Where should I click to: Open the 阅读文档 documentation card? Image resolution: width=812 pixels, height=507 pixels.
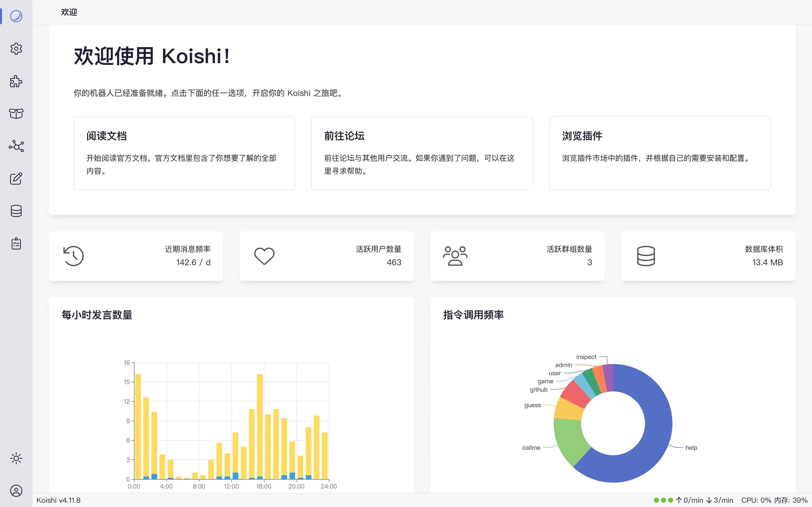(x=184, y=153)
